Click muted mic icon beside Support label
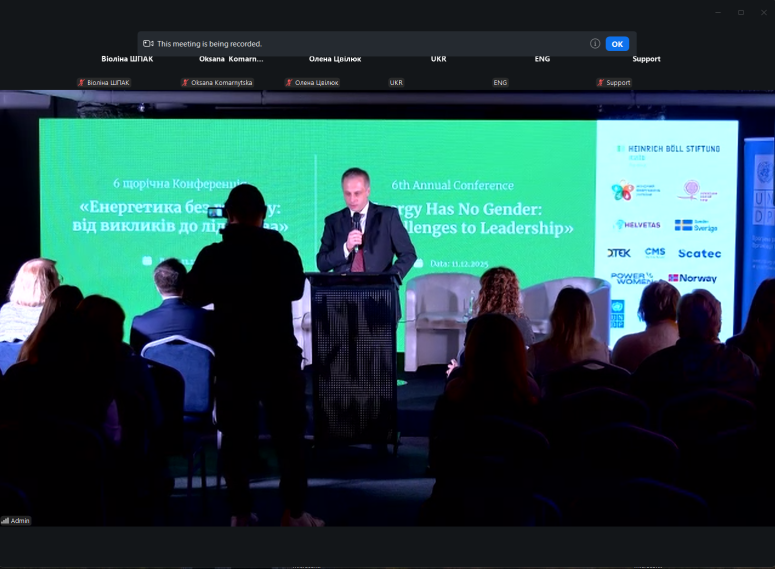The height and width of the screenshot is (569, 775). click(600, 83)
